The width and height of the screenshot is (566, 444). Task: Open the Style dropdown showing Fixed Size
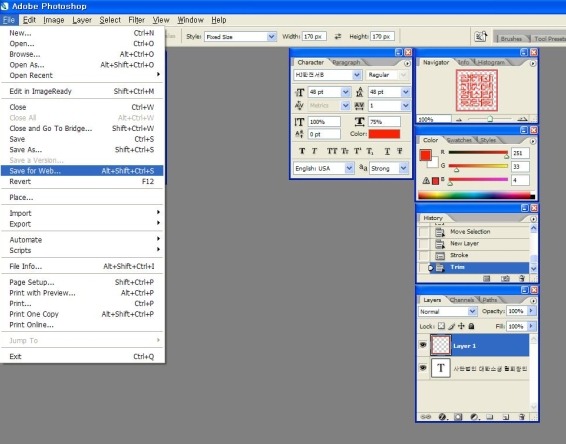[271, 36]
